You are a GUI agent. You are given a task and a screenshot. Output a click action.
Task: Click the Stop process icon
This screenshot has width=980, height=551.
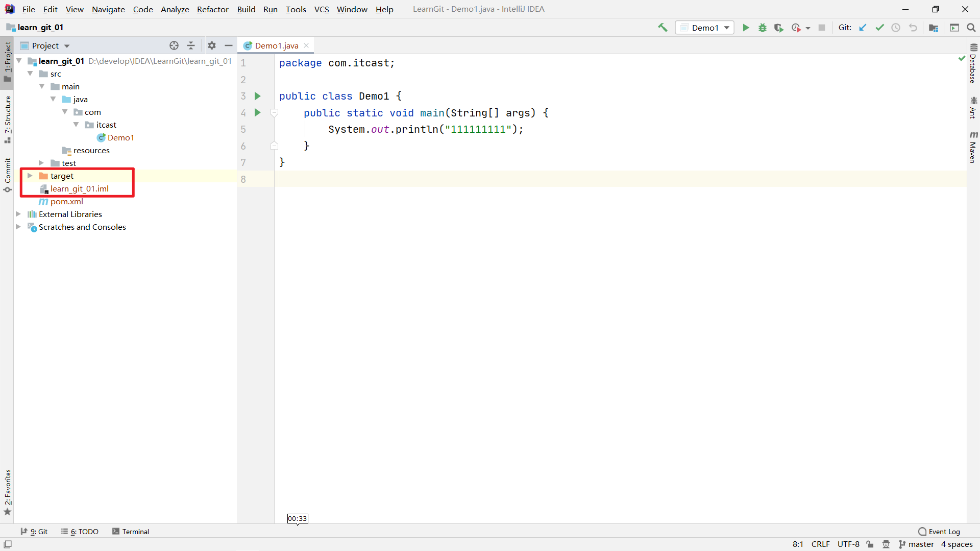[x=822, y=28]
